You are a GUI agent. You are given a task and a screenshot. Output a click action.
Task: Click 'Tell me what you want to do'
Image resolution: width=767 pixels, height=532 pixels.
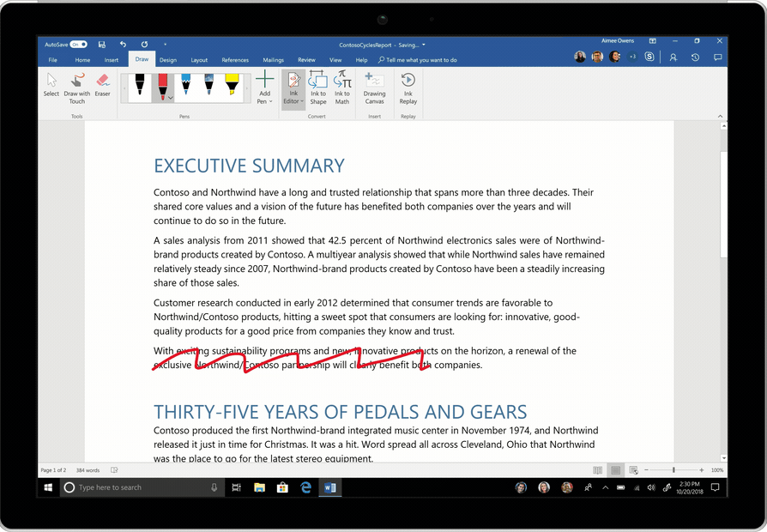(x=420, y=60)
